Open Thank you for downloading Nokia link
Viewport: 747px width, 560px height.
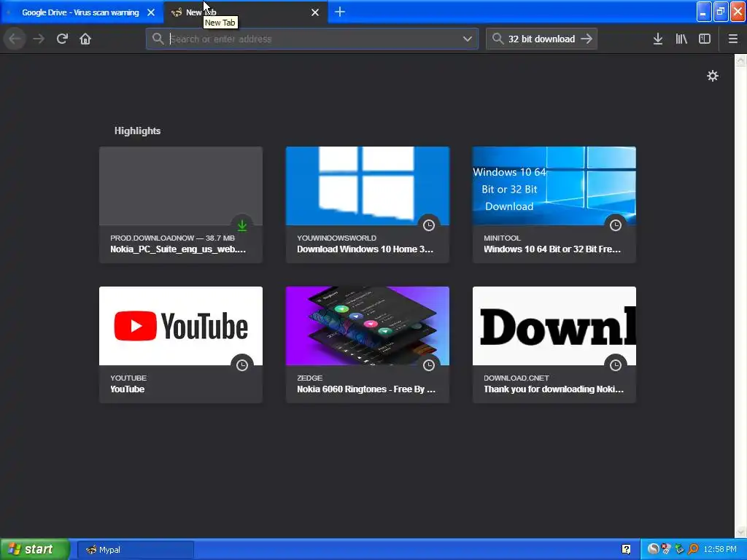click(554, 389)
